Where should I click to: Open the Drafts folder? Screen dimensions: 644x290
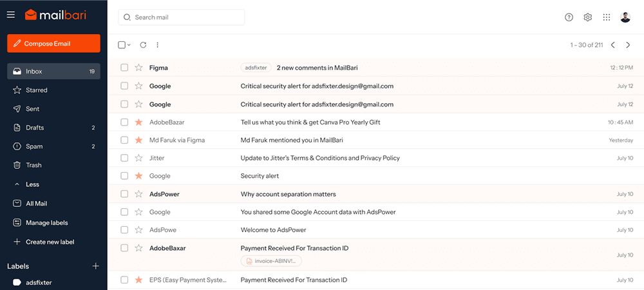coord(53,128)
